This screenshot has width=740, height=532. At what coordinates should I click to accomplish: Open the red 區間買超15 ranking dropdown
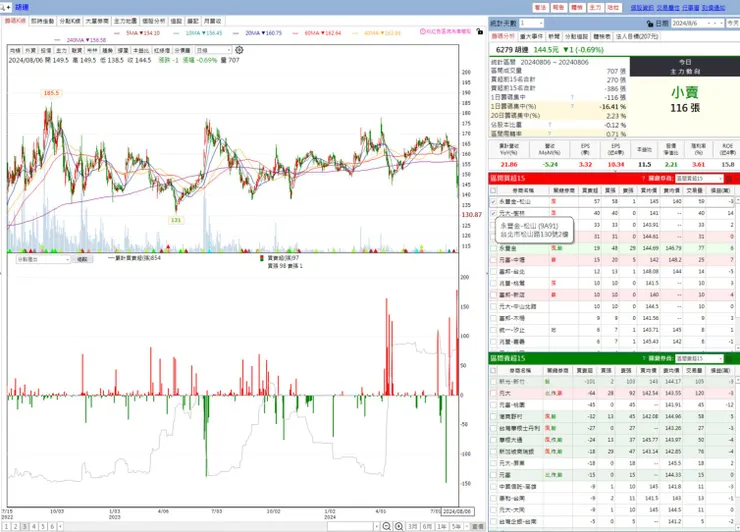tap(699, 178)
